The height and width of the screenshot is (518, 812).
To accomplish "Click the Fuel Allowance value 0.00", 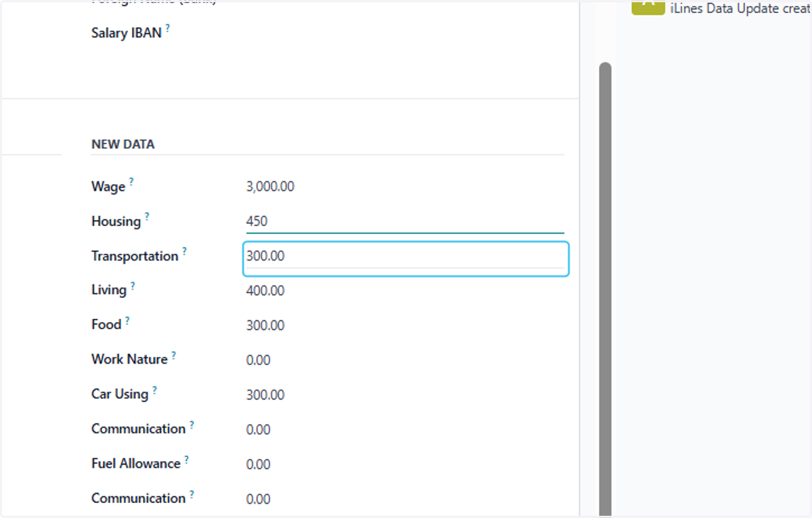I will (x=258, y=465).
